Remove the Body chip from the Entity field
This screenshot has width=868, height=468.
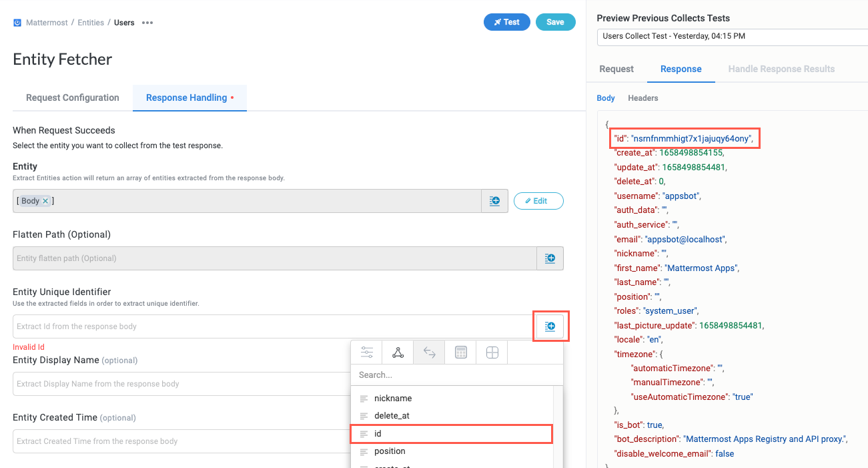[x=44, y=200]
